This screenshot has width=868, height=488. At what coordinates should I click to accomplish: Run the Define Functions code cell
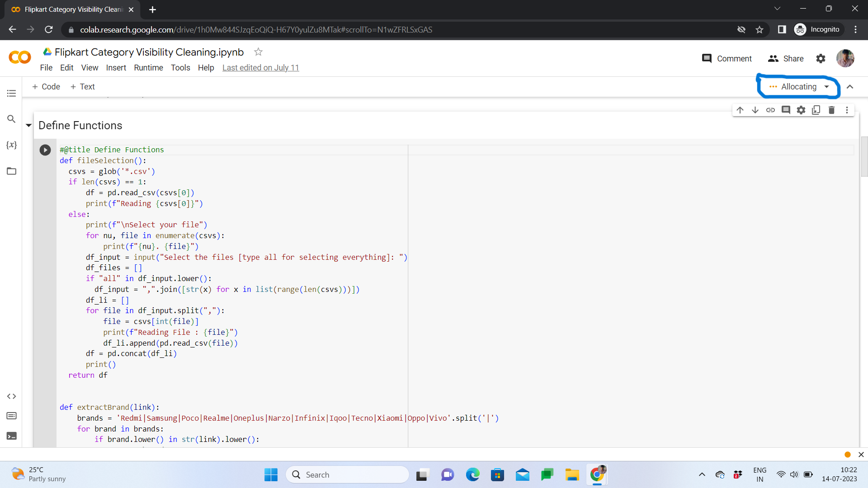[45, 150]
